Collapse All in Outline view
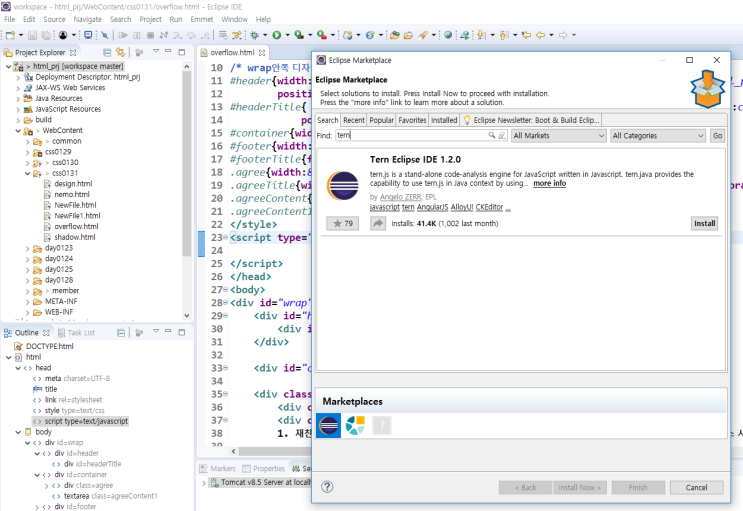 point(121,333)
